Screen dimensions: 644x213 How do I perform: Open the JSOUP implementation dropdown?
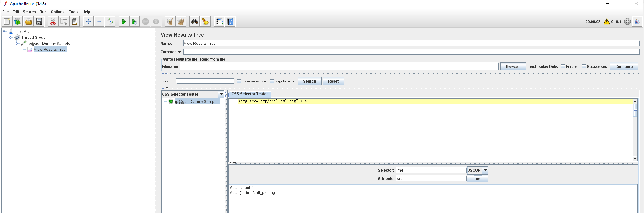pyautogui.click(x=485, y=170)
